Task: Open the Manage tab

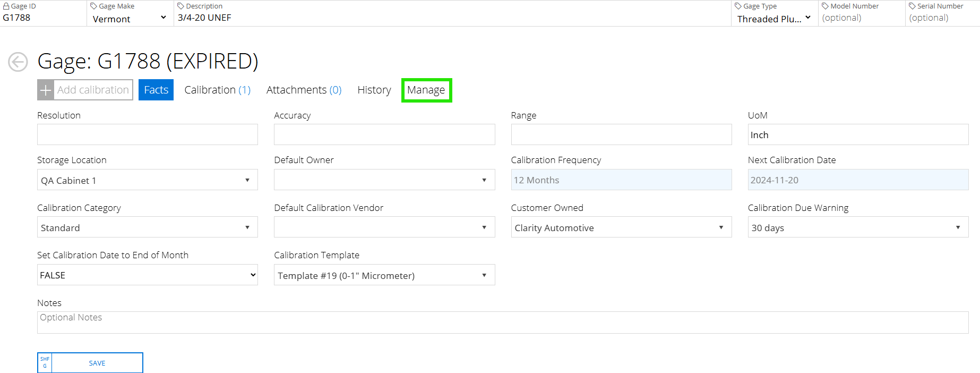Action: 426,90
